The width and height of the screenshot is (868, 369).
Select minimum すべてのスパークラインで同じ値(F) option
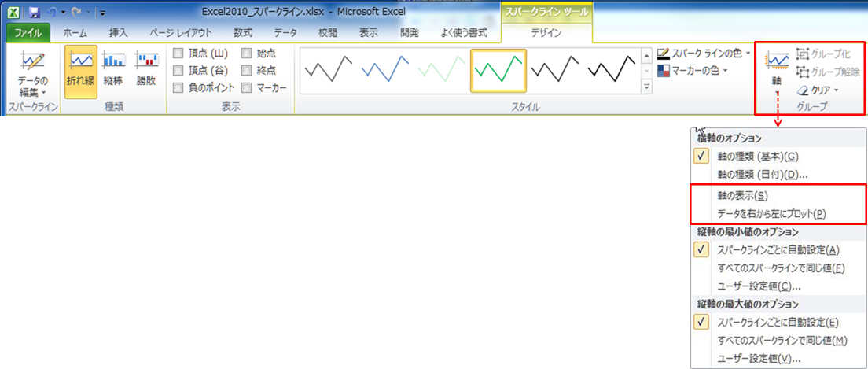[778, 269]
